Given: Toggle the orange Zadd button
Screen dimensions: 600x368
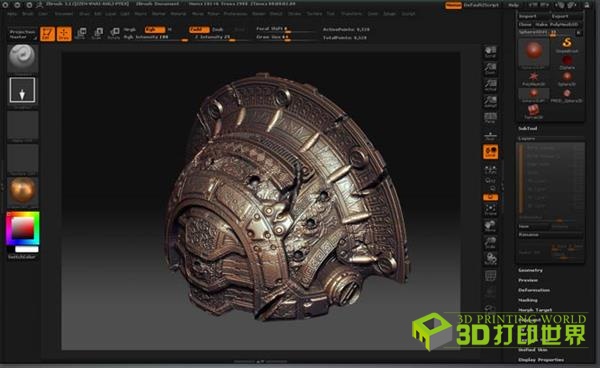Looking at the screenshot, I should (x=199, y=29).
